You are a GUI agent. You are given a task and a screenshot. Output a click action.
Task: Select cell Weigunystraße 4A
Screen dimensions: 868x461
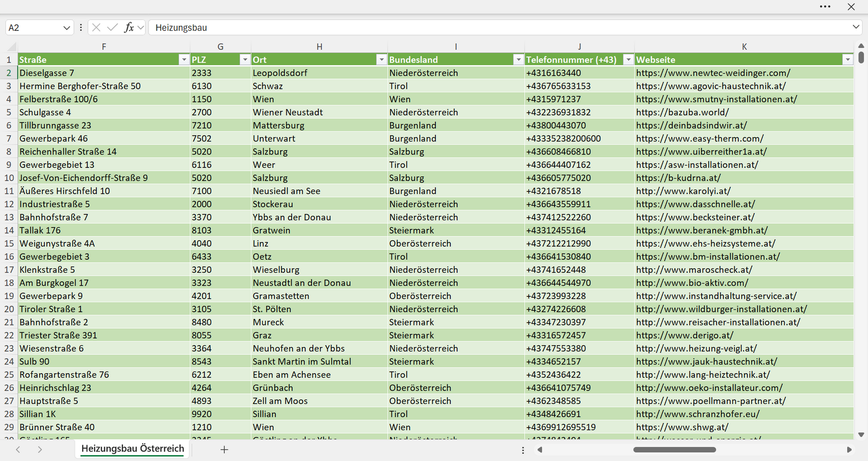coord(104,243)
